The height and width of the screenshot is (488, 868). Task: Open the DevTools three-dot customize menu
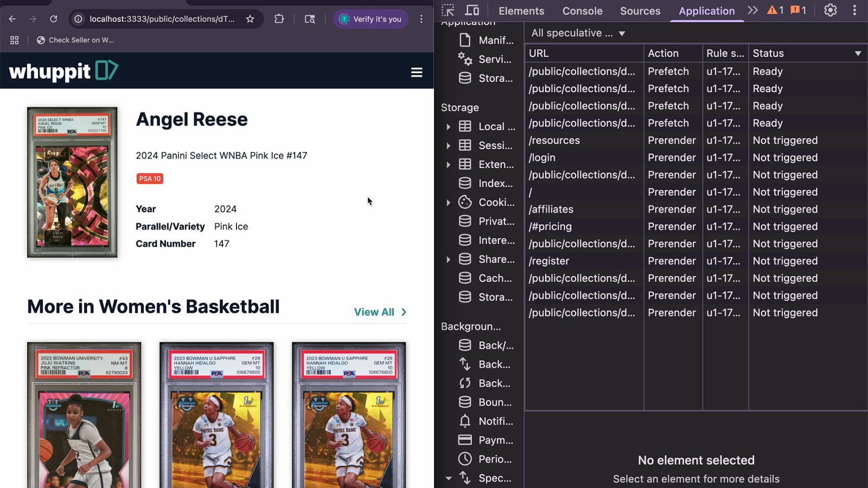click(854, 10)
